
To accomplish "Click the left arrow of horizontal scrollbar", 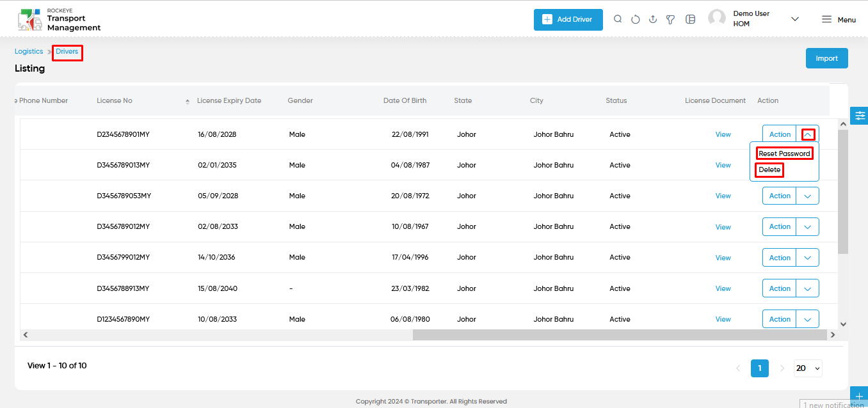I will pos(26,334).
